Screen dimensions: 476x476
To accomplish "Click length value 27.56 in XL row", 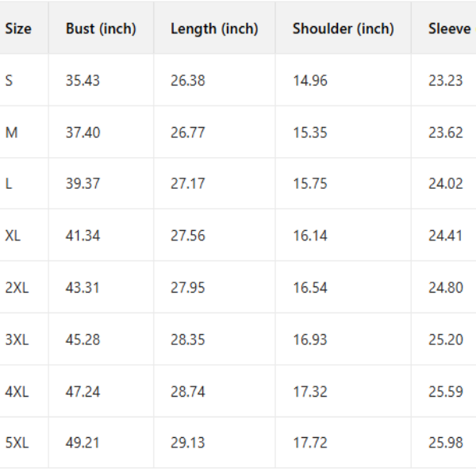I will pos(188,236).
